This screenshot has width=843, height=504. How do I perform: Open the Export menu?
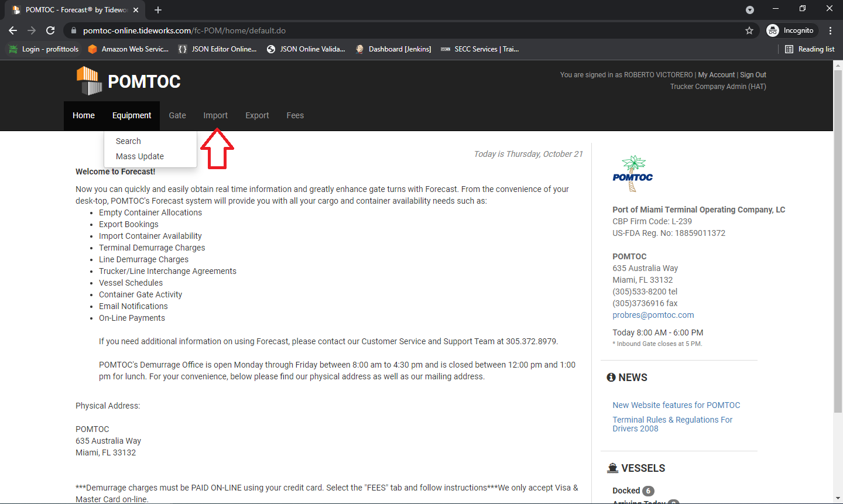point(257,115)
